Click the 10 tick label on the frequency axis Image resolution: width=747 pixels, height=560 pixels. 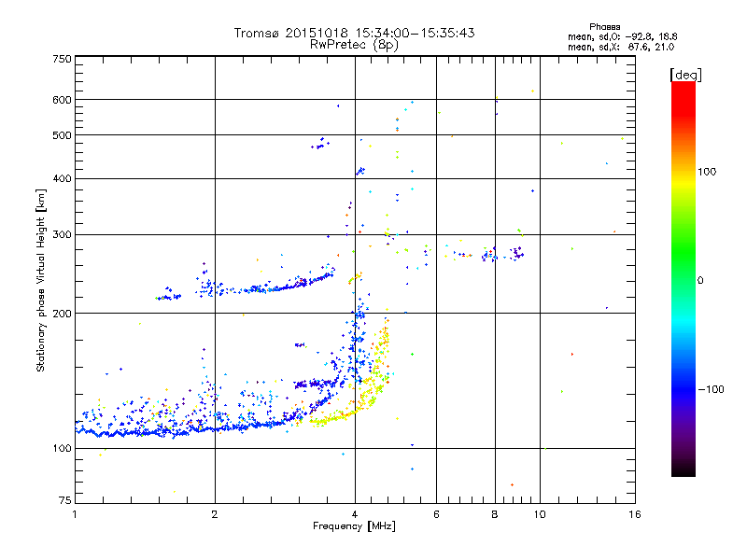pyautogui.click(x=540, y=514)
